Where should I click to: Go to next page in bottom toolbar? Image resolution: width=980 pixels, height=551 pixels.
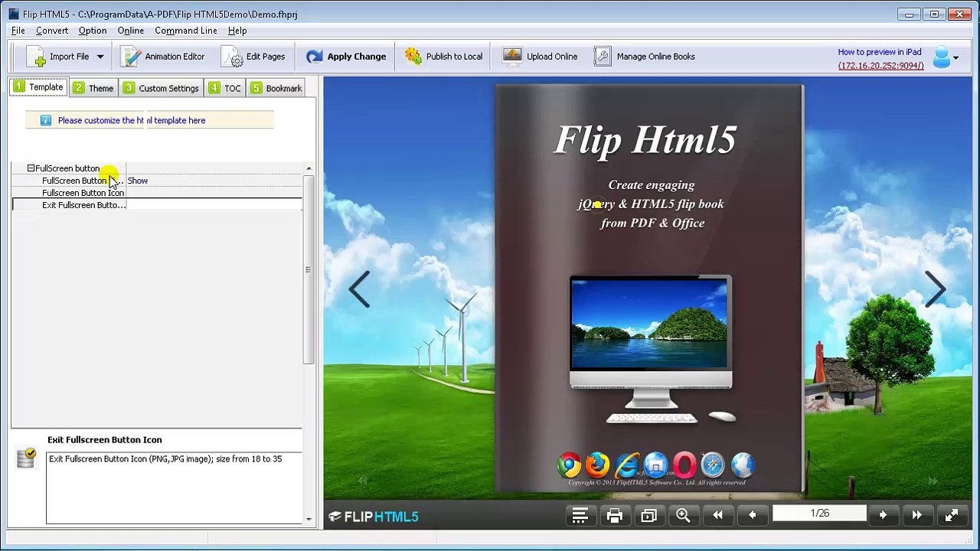[x=883, y=516]
